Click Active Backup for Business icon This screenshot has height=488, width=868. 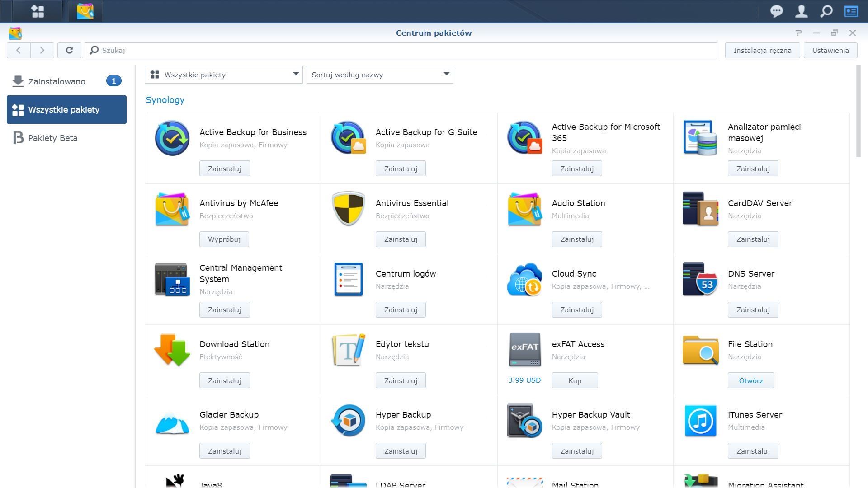click(x=172, y=138)
